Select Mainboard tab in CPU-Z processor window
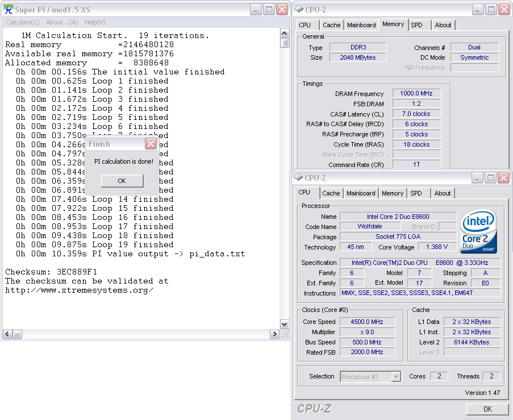 click(x=361, y=193)
